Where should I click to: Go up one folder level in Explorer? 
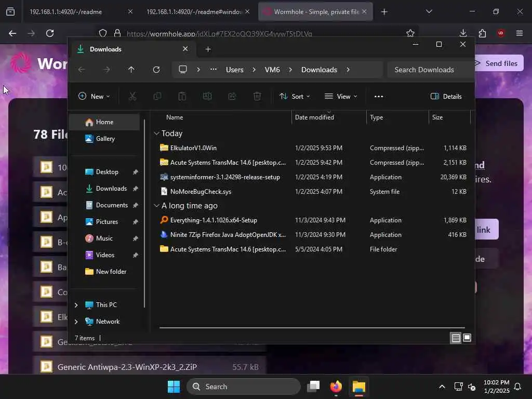point(131,70)
